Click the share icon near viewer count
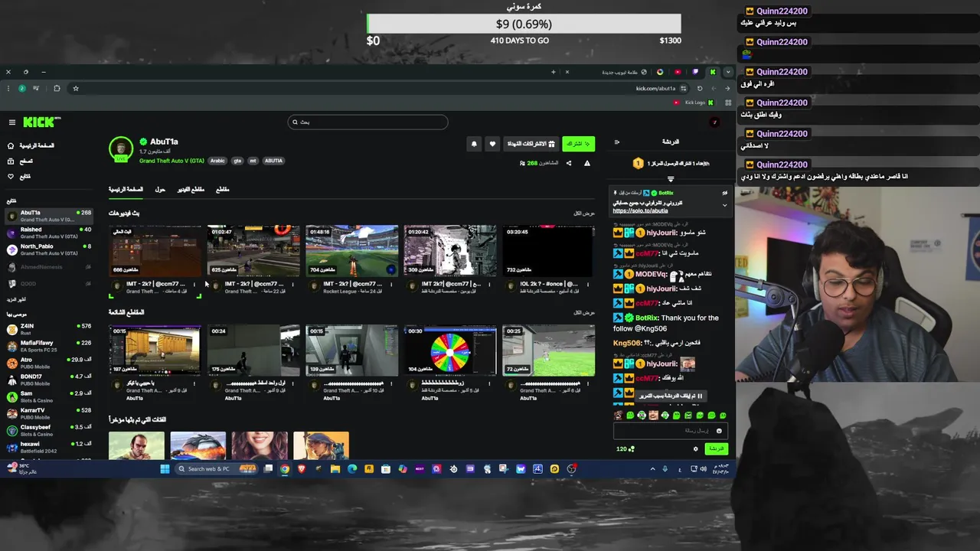 568,163
